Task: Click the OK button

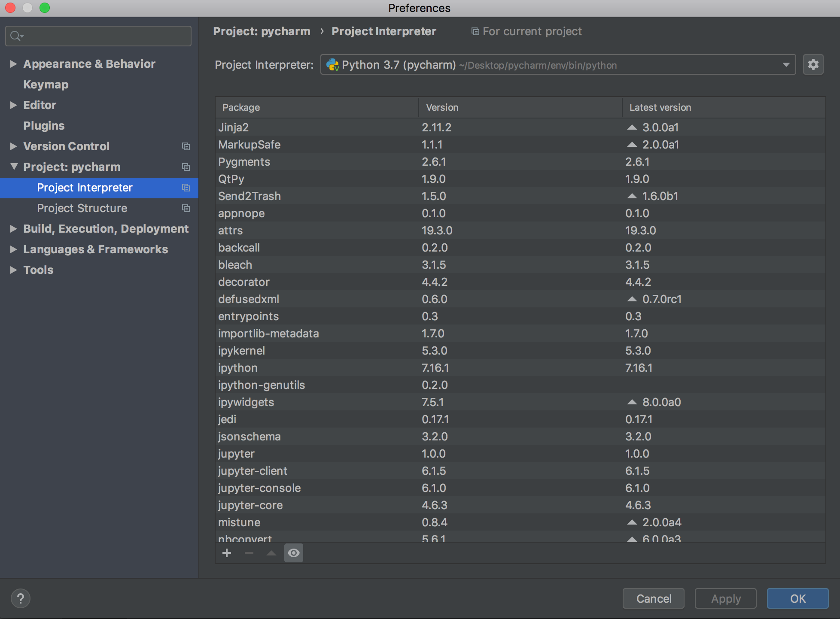Action: 798,598
